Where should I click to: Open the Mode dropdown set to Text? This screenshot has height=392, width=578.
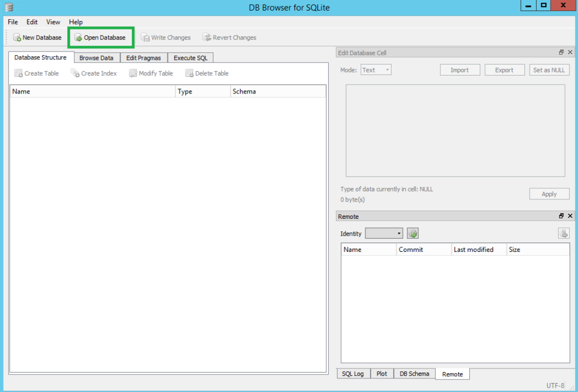pos(376,70)
